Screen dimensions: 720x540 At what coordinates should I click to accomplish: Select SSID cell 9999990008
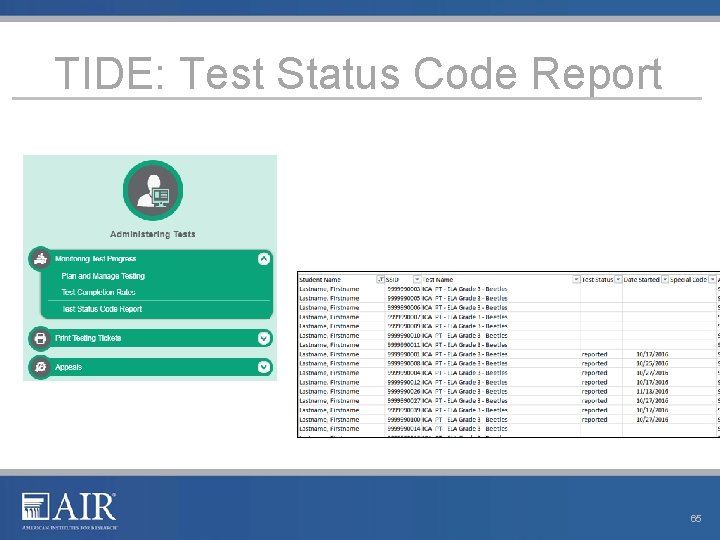(404, 364)
